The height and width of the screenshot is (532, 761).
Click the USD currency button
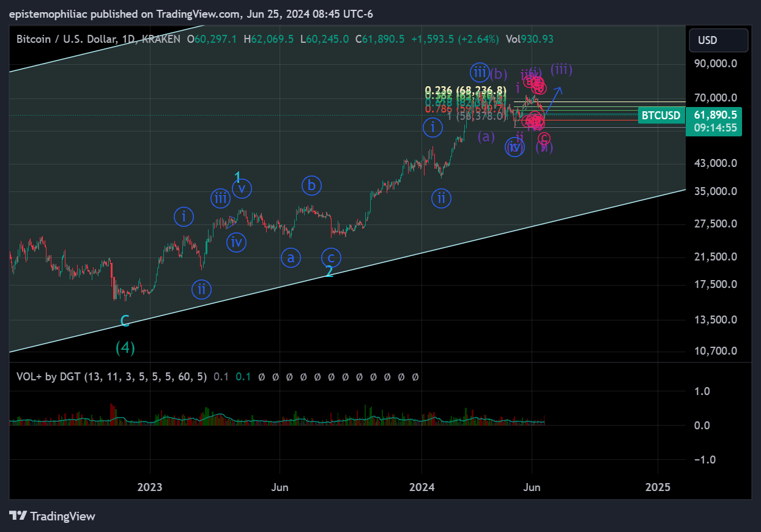tap(719, 40)
